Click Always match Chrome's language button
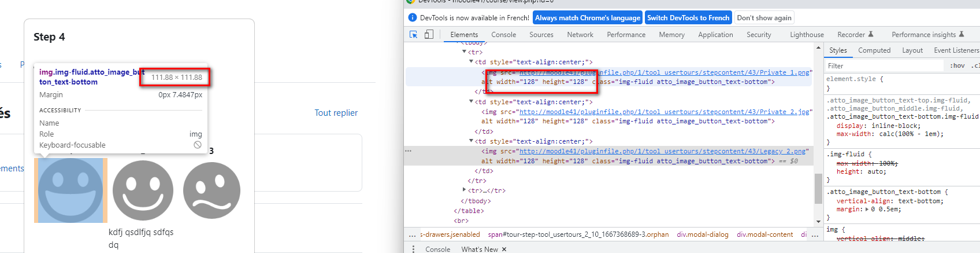980x253 pixels. click(588, 18)
